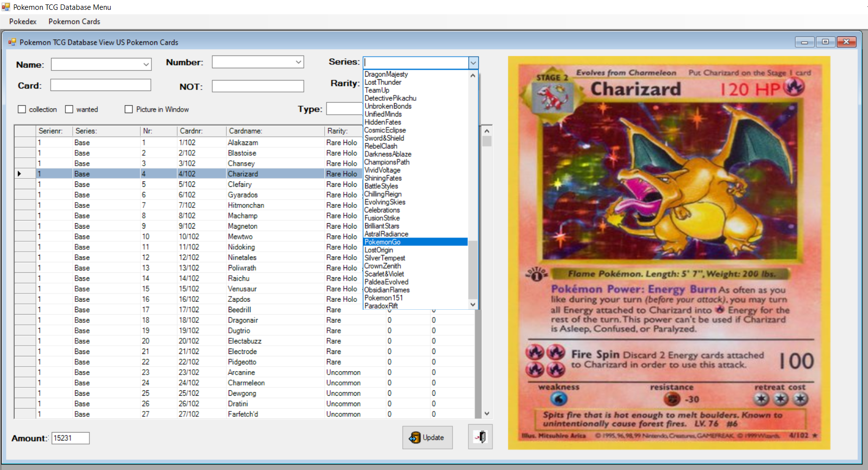
Task: Pick PokemonGo in the Series list
Action: [x=415, y=242]
